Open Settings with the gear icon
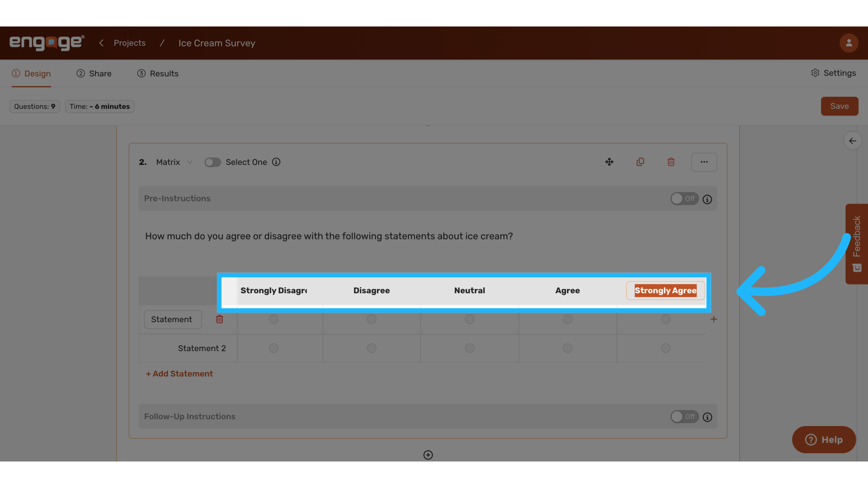The image size is (868, 488). [833, 73]
